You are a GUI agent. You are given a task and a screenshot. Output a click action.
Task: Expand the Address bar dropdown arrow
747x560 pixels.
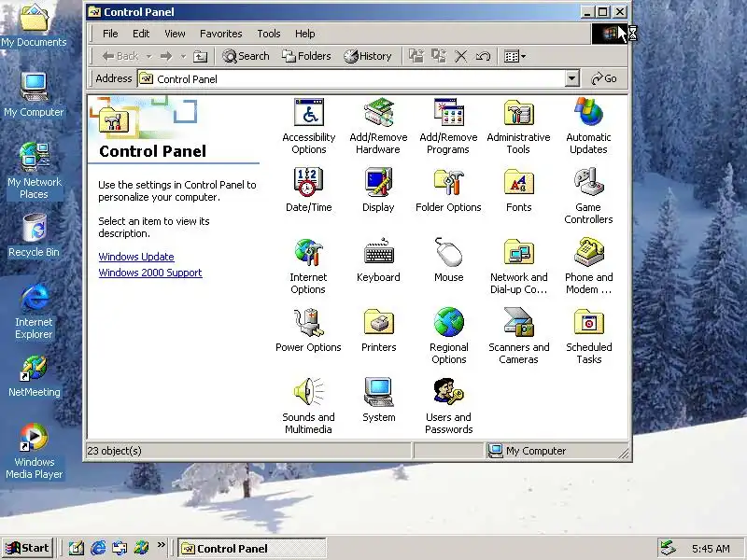tap(571, 78)
